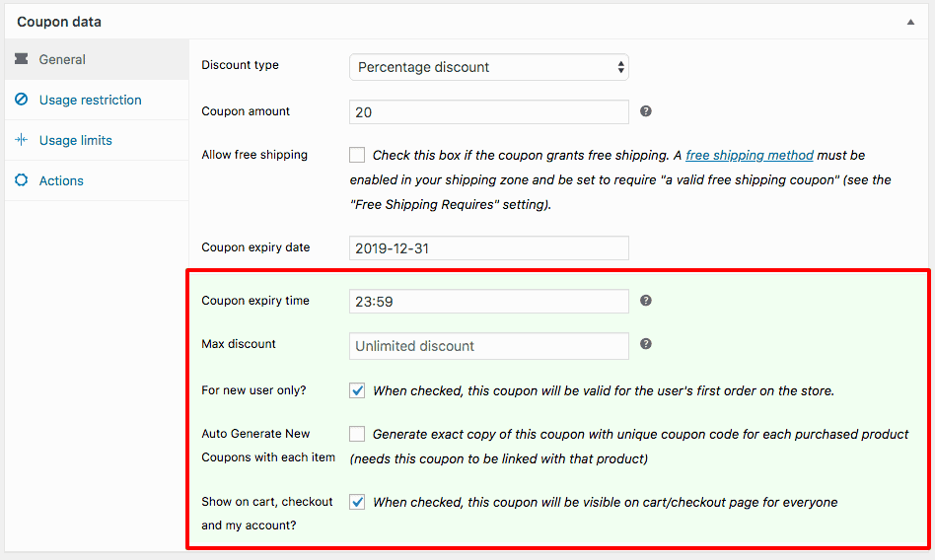Switch to Usage limits tab
Image resolution: width=935 pixels, height=560 pixels.
[97, 140]
